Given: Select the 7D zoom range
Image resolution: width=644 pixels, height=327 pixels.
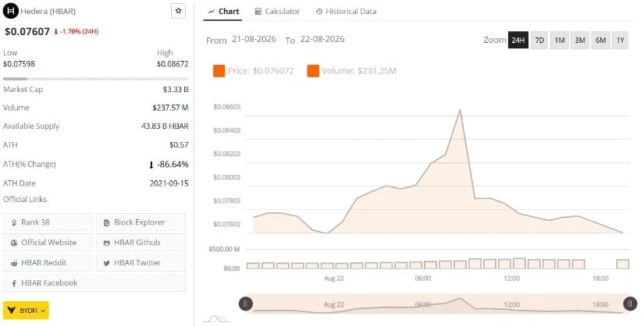Looking at the screenshot, I should (x=539, y=40).
